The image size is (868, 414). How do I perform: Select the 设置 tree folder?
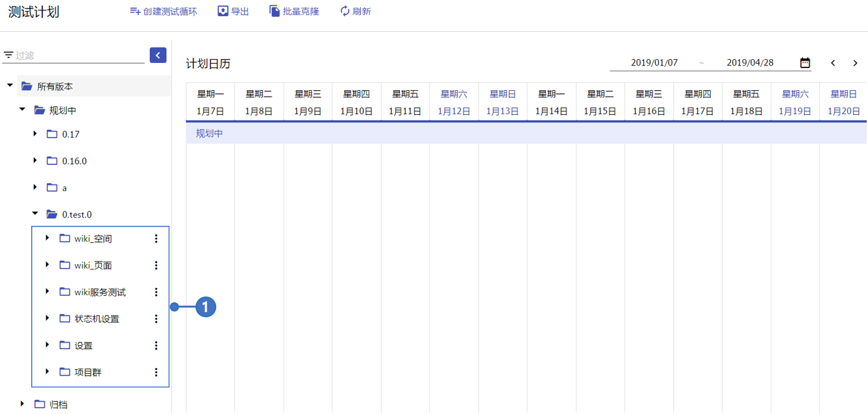83,345
